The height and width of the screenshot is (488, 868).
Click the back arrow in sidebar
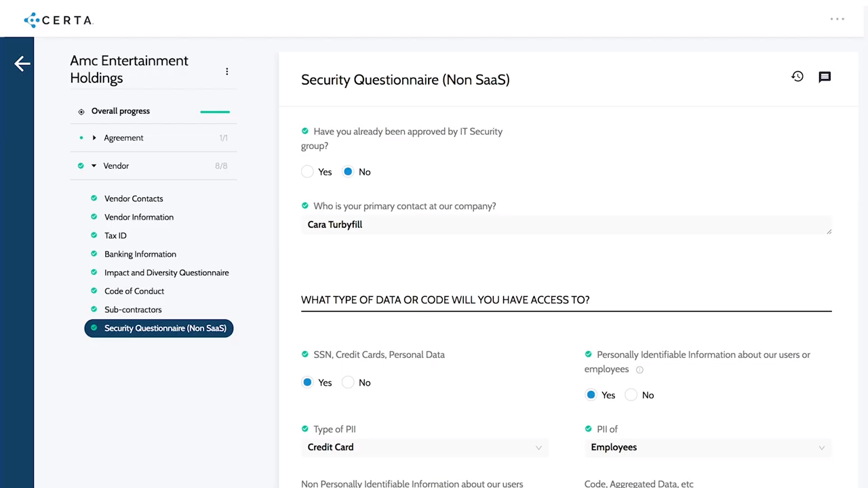coord(22,64)
